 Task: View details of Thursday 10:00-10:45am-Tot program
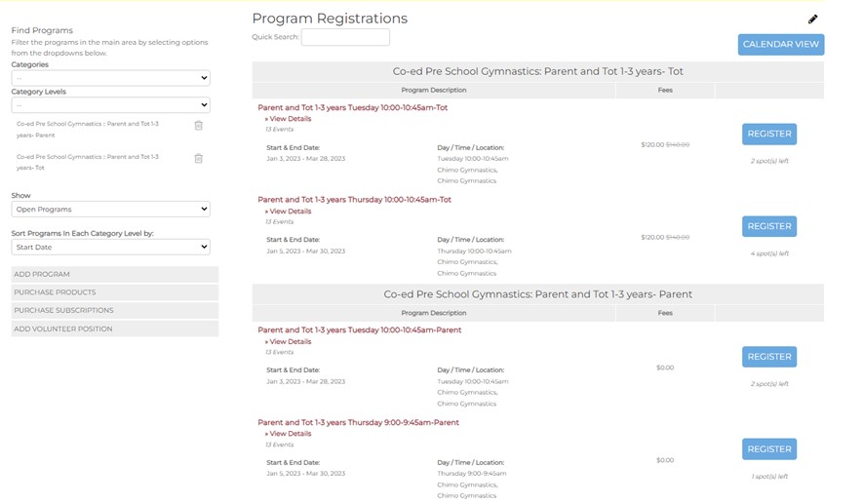point(289,212)
